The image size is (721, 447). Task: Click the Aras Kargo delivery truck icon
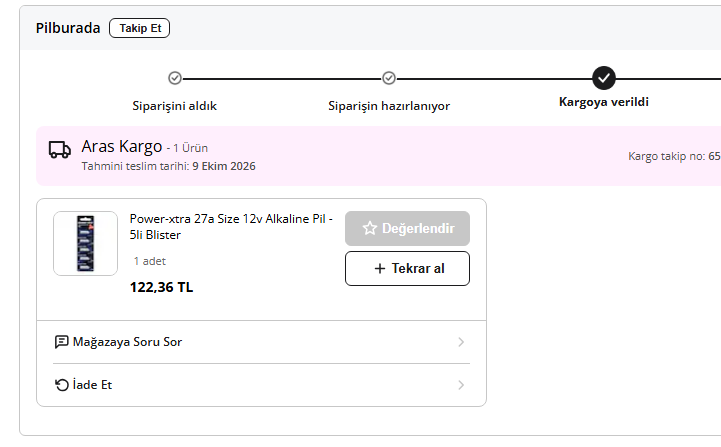60,150
